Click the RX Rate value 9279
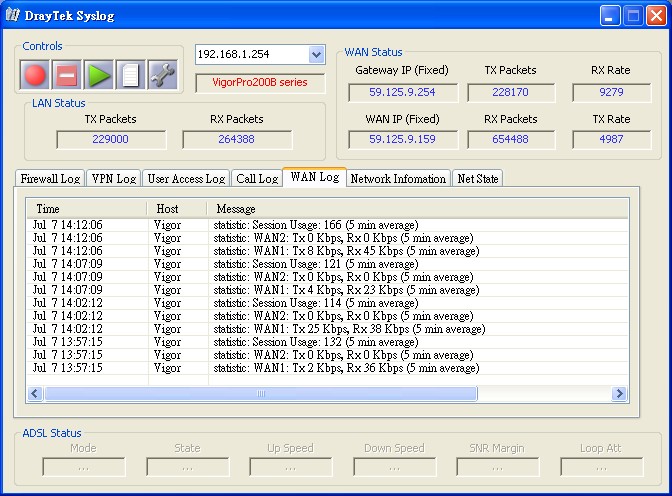The height and width of the screenshot is (496, 672). coord(611,92)
